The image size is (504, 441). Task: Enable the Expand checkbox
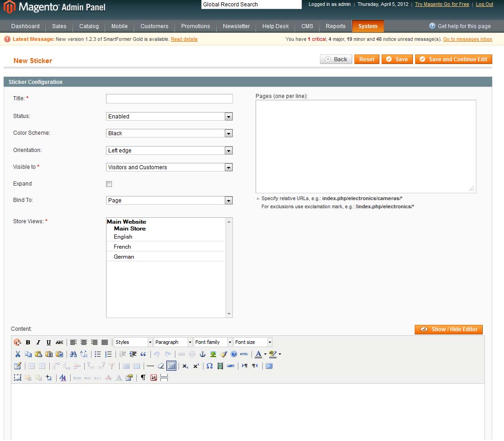click(x=109, y=184)
